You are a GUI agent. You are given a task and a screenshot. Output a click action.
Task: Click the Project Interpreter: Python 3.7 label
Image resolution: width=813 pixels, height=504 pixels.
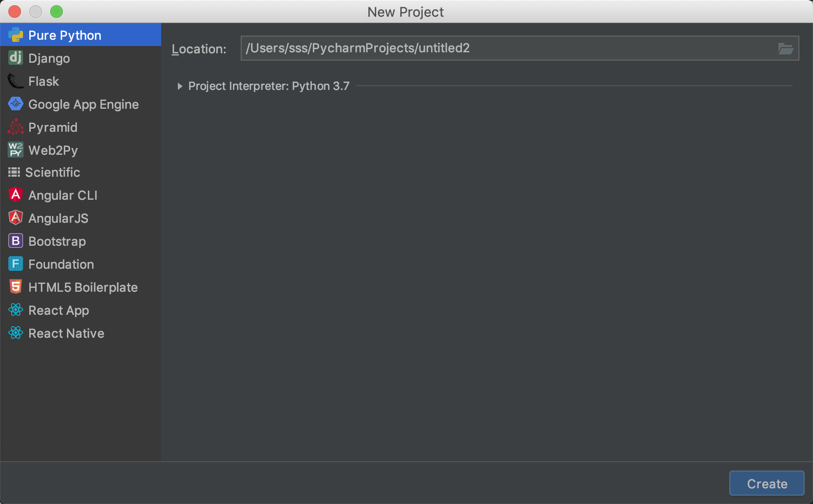point(269,86)
